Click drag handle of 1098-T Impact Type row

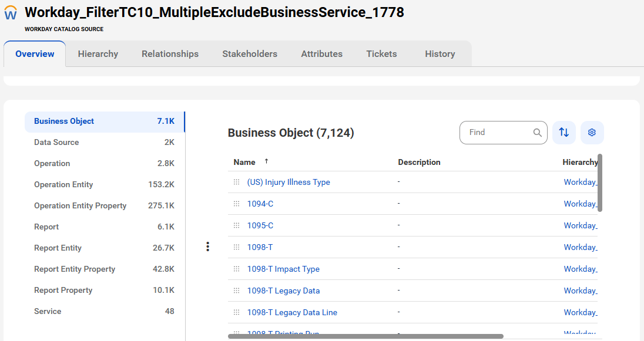(237, 269)
